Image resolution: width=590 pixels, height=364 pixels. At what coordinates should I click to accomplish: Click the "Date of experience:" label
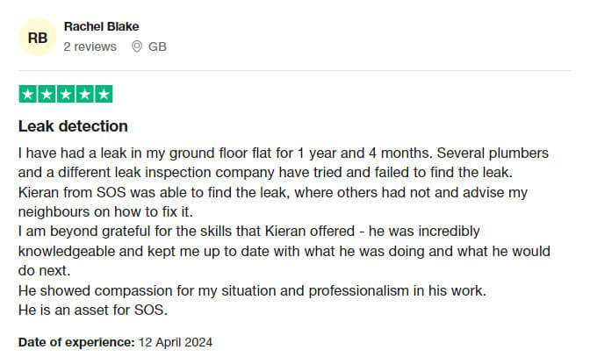click(x=76, y=342)
